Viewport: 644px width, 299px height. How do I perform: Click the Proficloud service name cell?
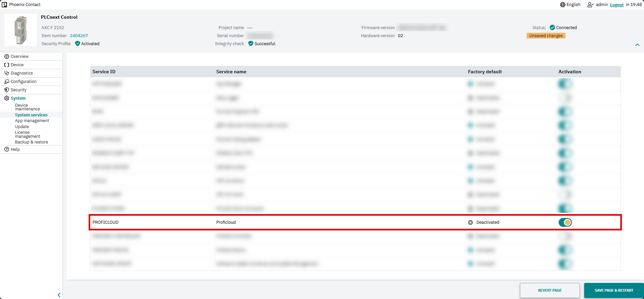pos(226,222)
